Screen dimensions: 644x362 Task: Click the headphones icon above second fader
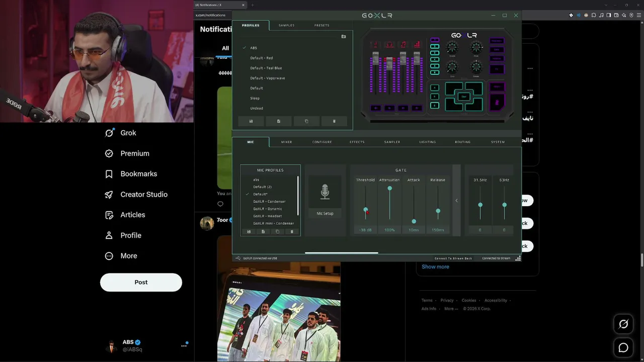tap(389, 44)
